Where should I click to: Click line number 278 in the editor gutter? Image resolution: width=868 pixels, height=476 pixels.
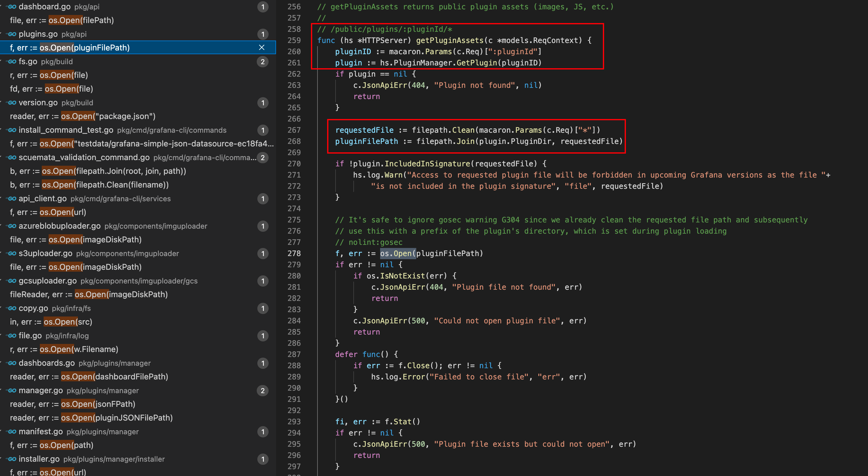[294, 253]
